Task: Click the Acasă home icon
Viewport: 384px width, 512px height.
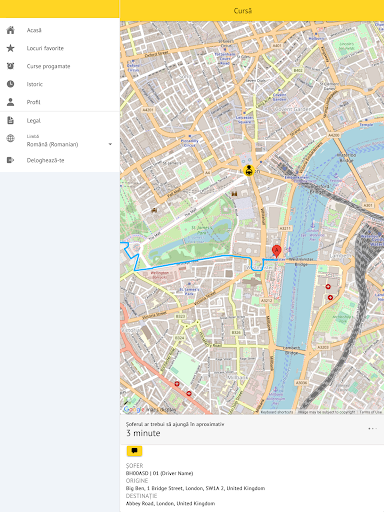Action: click(11, 30)
